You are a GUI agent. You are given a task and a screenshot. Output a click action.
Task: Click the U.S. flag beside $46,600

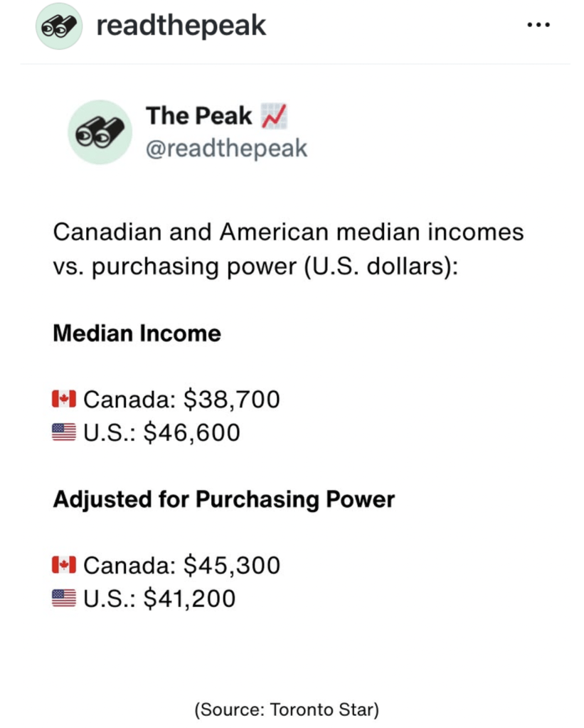[64, 432]
